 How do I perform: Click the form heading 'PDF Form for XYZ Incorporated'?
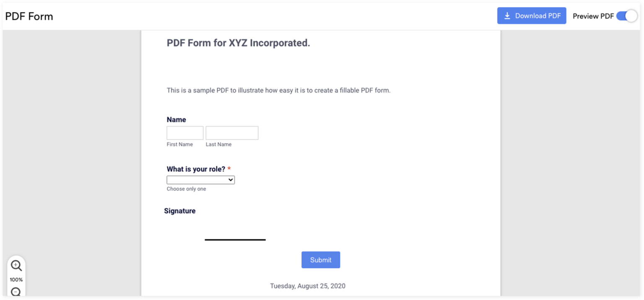click(238, 42)
